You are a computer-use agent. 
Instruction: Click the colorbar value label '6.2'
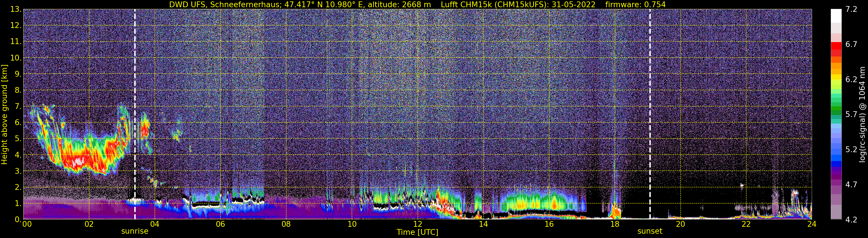(851, 79)
